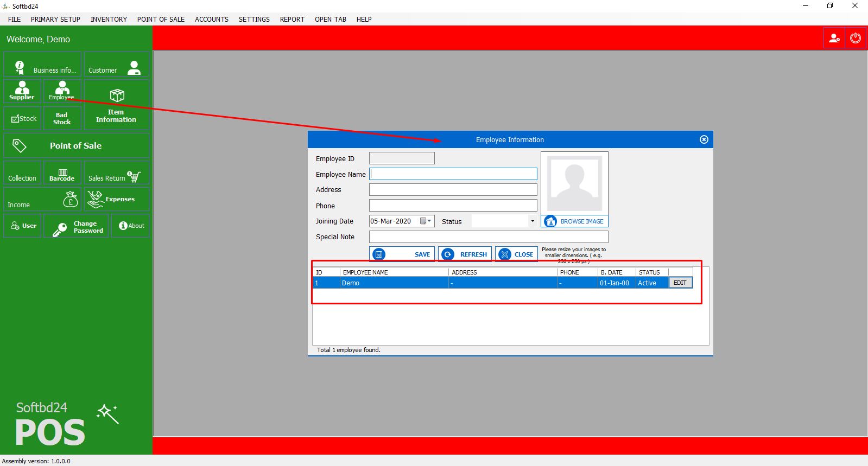Open Item Information box icon
Image resolution: width=868 pixels, height=466 pixels.
coord(116,105)
